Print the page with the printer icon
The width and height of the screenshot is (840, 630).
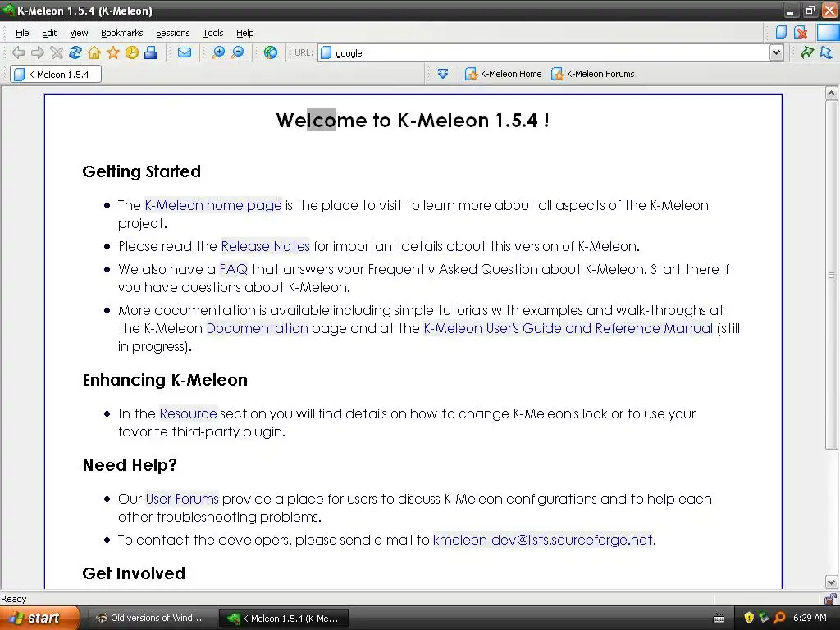(x=151, y=52)
